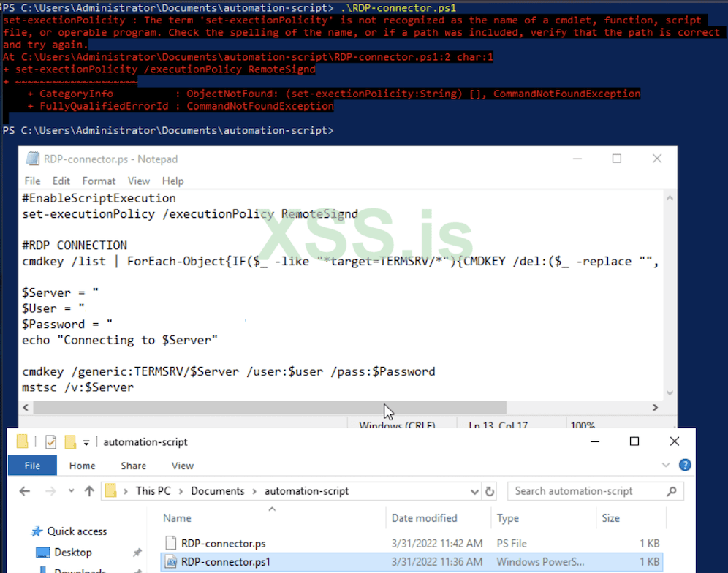The width and height of the screenshot is (728, 573).
Task: Open the Explorer Share ribbon tab
Action: coord(133,466)
